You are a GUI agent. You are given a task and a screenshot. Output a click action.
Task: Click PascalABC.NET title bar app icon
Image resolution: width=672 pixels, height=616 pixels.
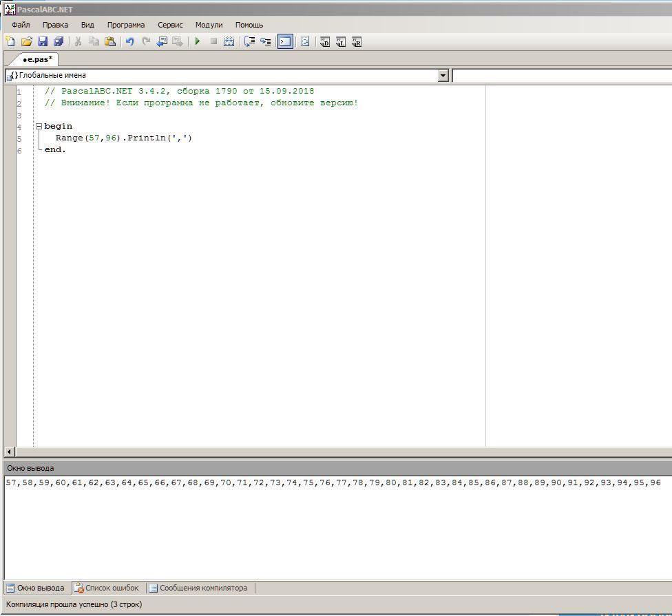pos(10,9)
